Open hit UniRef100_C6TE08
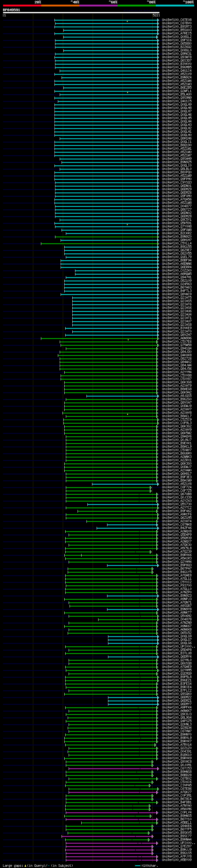 (176, 20)
